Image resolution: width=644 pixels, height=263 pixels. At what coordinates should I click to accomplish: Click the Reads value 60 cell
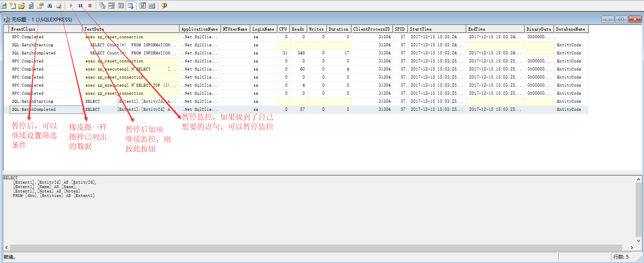tap(298, 69)
